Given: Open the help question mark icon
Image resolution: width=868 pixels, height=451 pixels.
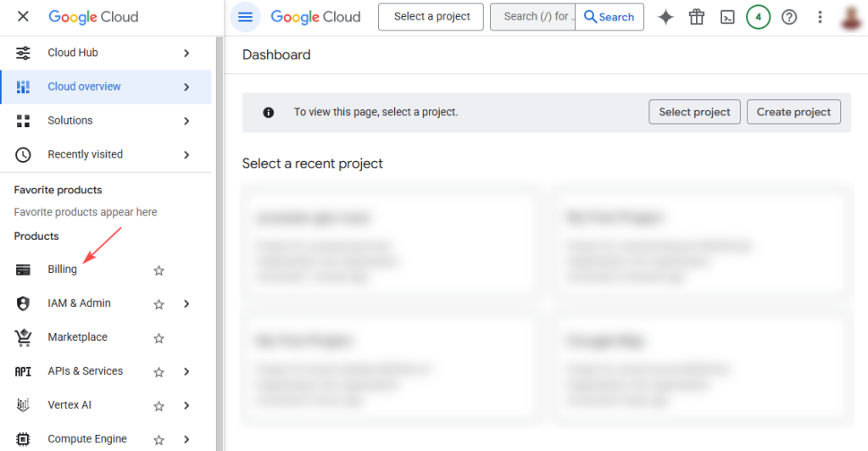Looking at the screenshot, I should pyautogui.click(x=789, y=17).
